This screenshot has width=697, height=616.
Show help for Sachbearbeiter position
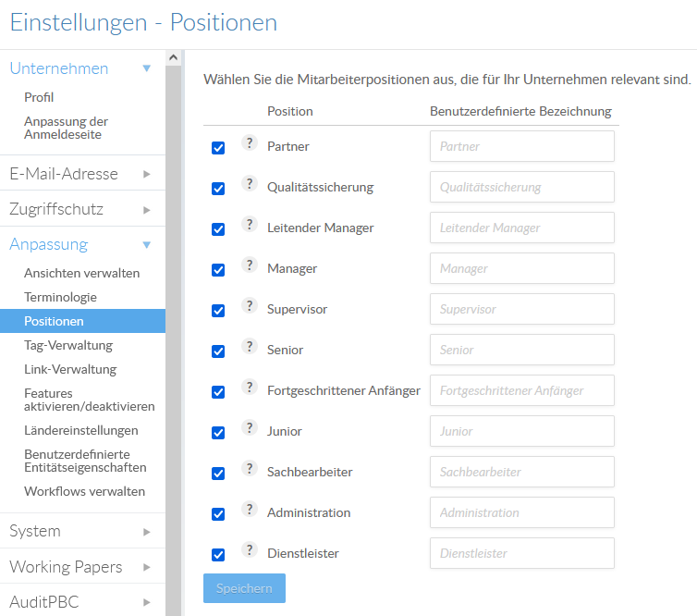click(250, 468)
